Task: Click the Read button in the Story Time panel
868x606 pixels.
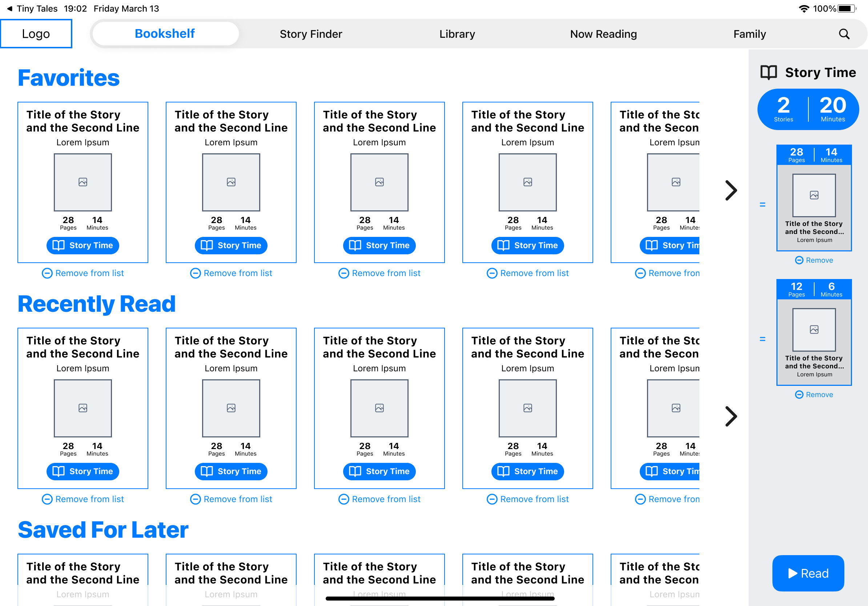Action: 808,573
